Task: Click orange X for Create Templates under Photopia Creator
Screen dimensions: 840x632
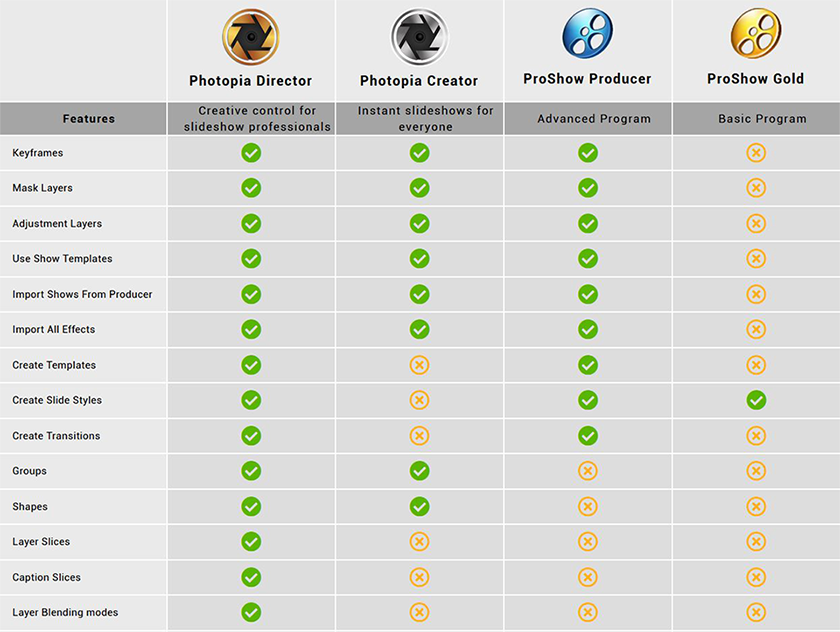Action: pyautogui.click(x=420, y=365)
